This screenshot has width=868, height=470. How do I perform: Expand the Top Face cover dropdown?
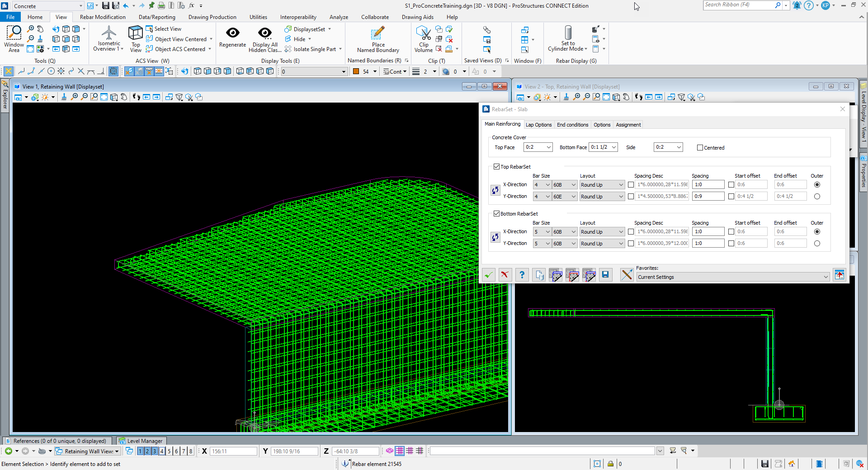click(x=548, y=147)
